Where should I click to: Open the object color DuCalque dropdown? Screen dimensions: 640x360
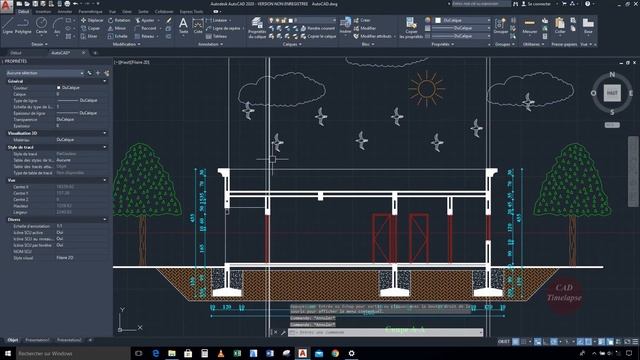[x=463, y=20]
